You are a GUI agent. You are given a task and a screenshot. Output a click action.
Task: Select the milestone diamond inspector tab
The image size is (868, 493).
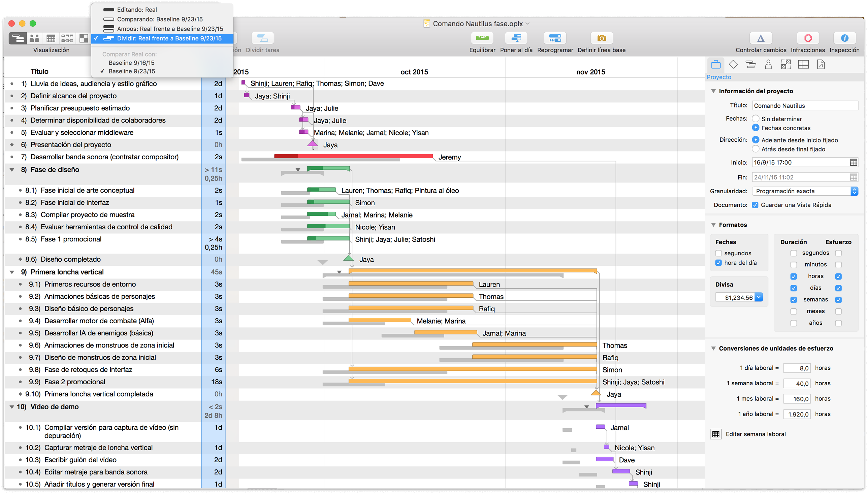(733, 64)
